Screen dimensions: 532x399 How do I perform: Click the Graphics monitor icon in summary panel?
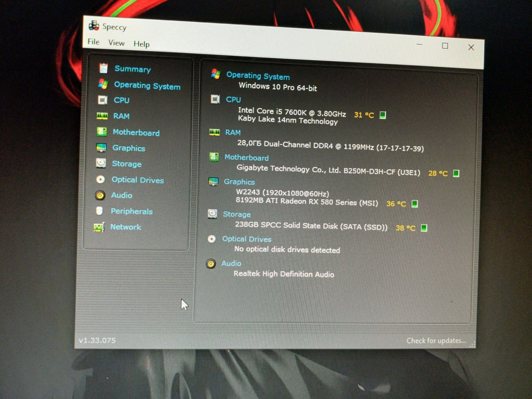coord(213,181)
